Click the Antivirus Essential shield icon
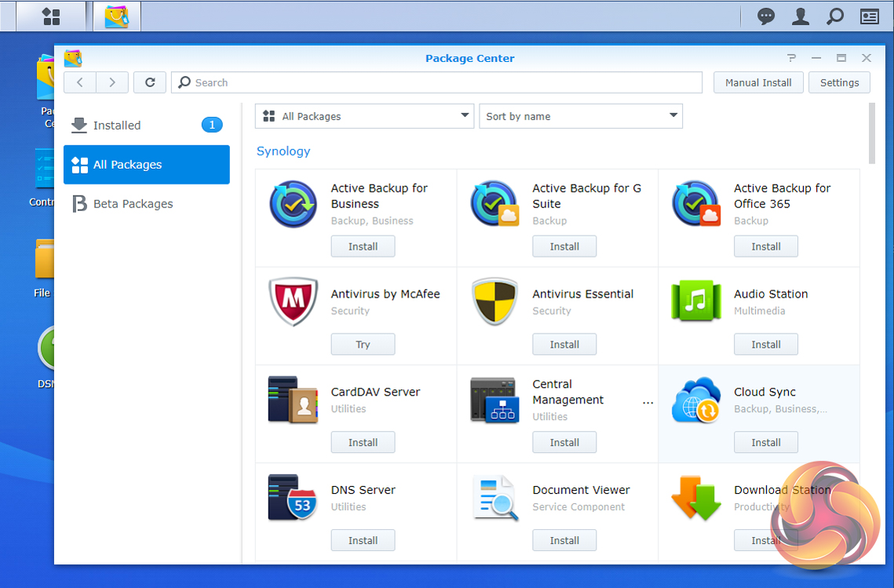The width and height of the screenshot is (894, 588). coord(494,301)
